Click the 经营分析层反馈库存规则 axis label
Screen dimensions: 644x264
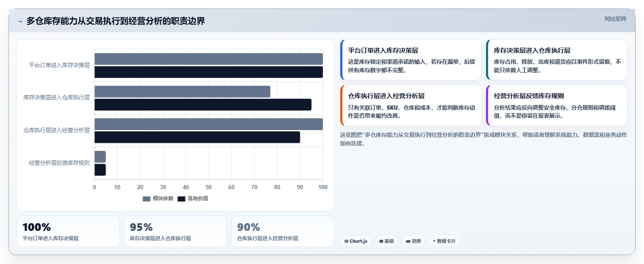click(x=59, y=163)
